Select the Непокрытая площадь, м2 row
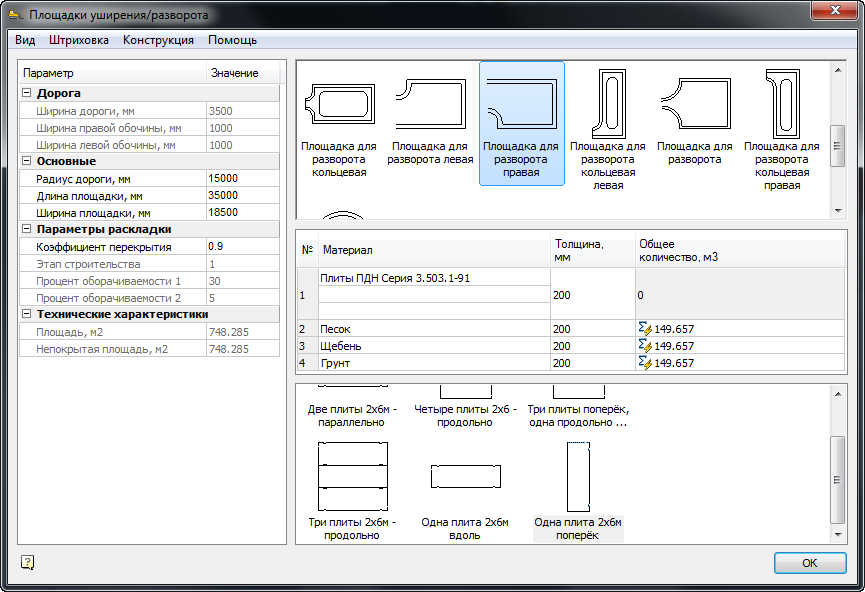The image size is (865, 592). 149,349
